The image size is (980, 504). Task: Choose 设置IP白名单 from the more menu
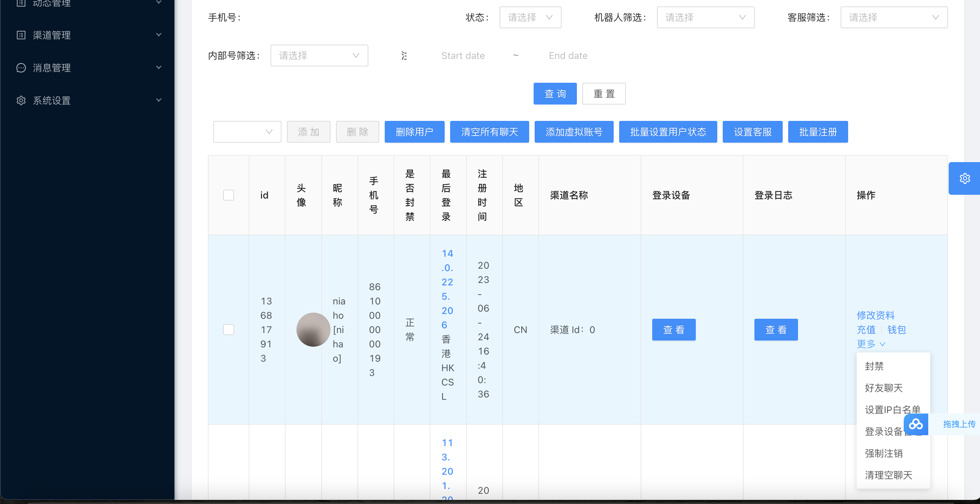(893, 410)
